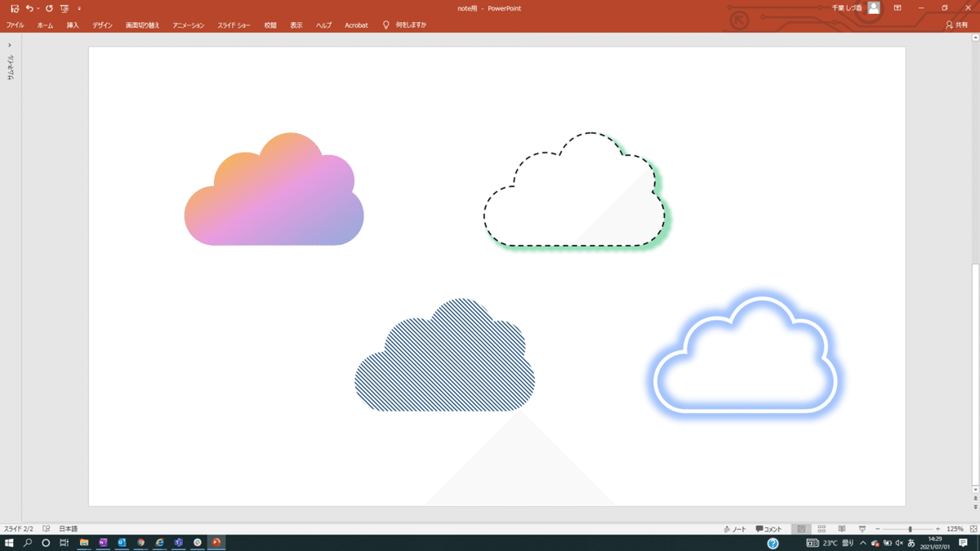Open the Acrobat tab
Viewport: 980px width, 551px height.
[357, 25]
